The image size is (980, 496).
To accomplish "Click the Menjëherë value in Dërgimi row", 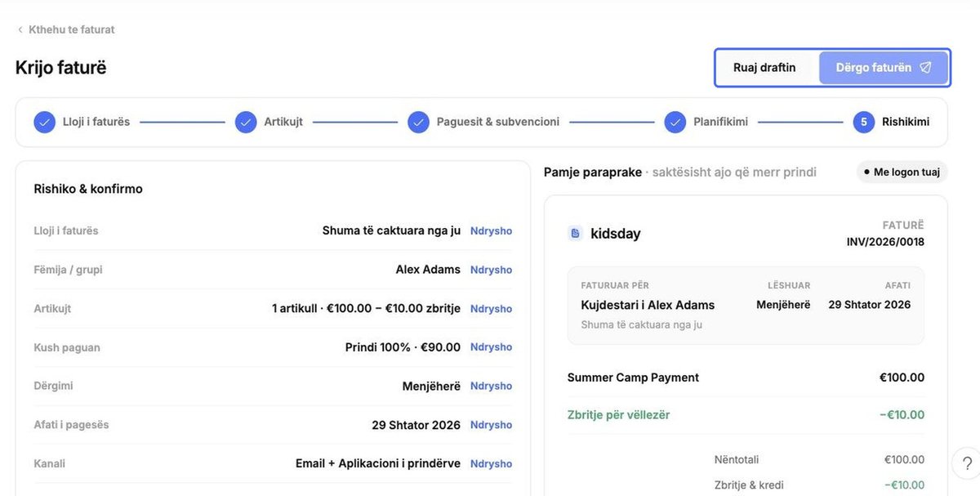I will click(431, 386).
